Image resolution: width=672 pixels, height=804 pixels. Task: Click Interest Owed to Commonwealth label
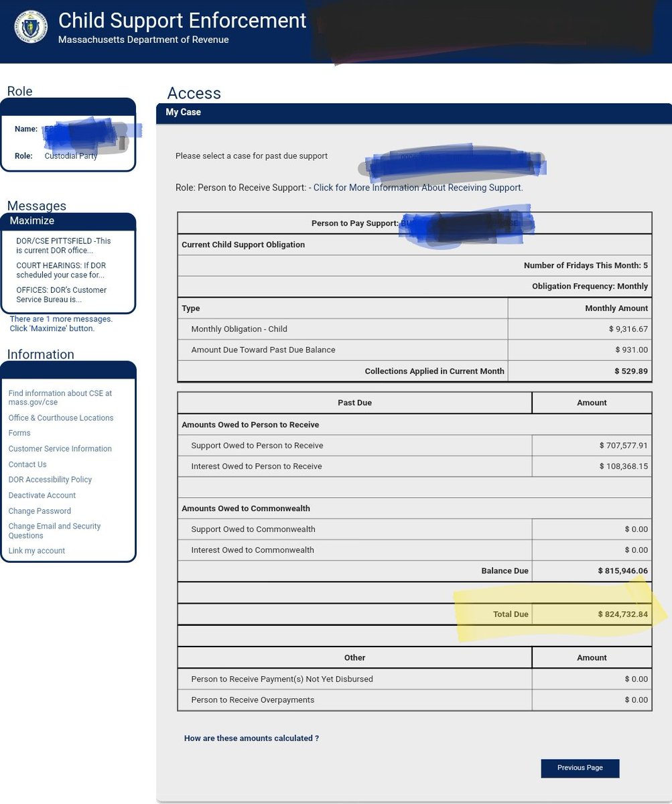pyautogui.click(x=253, y=550)
